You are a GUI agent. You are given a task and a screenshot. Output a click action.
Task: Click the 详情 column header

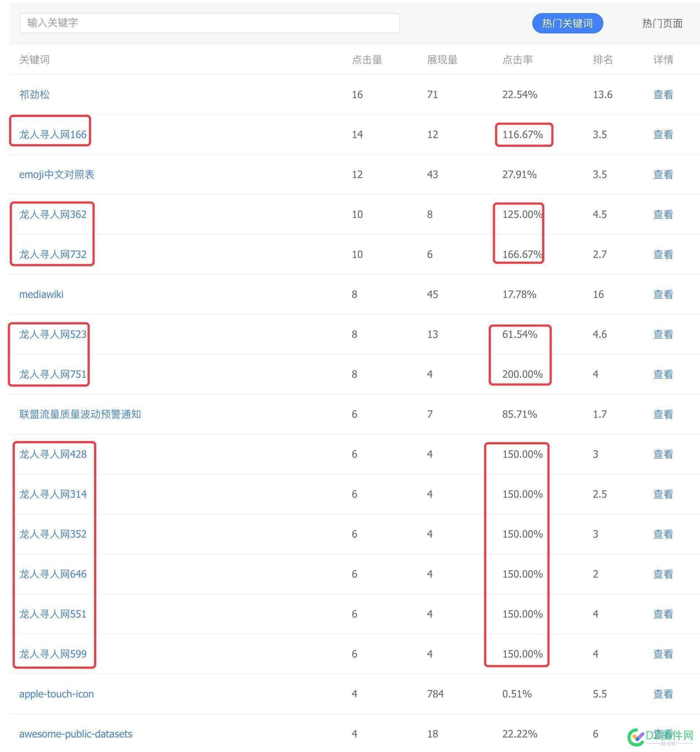pos(663,60)
